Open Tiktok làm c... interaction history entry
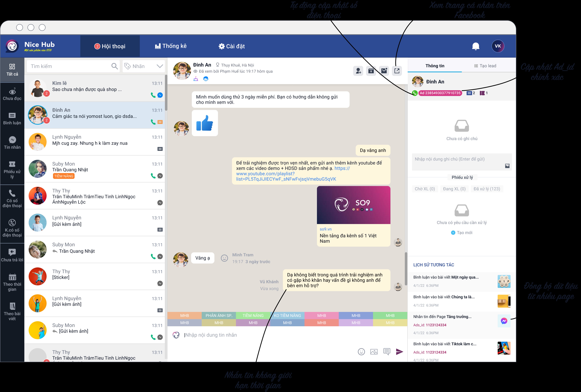This screenshot has width=581, height=392. point(462,350)
